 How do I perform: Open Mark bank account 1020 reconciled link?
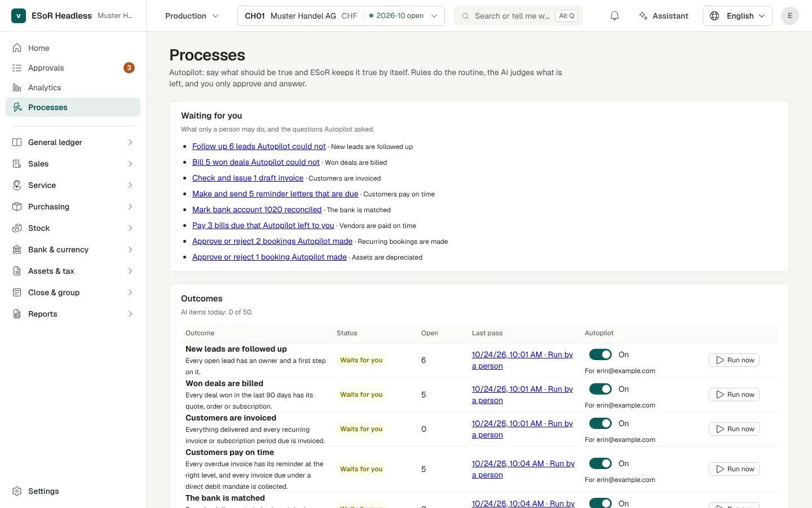tap(257, 209)
